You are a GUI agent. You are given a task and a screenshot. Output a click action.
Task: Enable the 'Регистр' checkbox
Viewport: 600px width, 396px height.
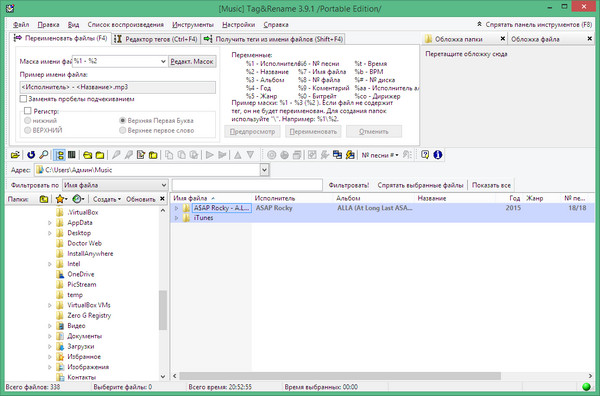28,111
